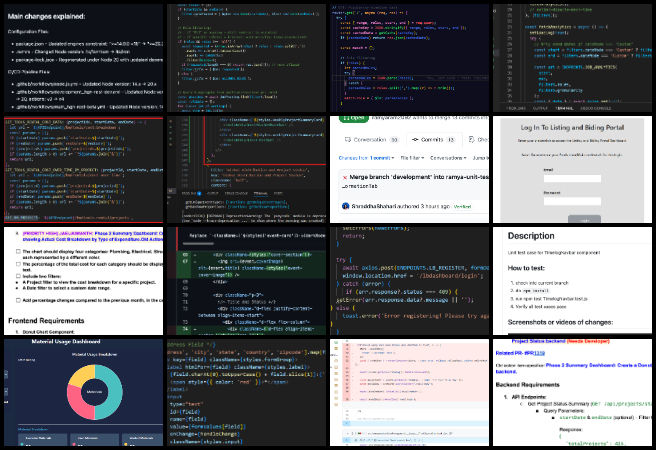This screenshot has width=656, height=450.
Task: Open the PORTS tab in the red-outlined editor panel
Action: point(278,194)
